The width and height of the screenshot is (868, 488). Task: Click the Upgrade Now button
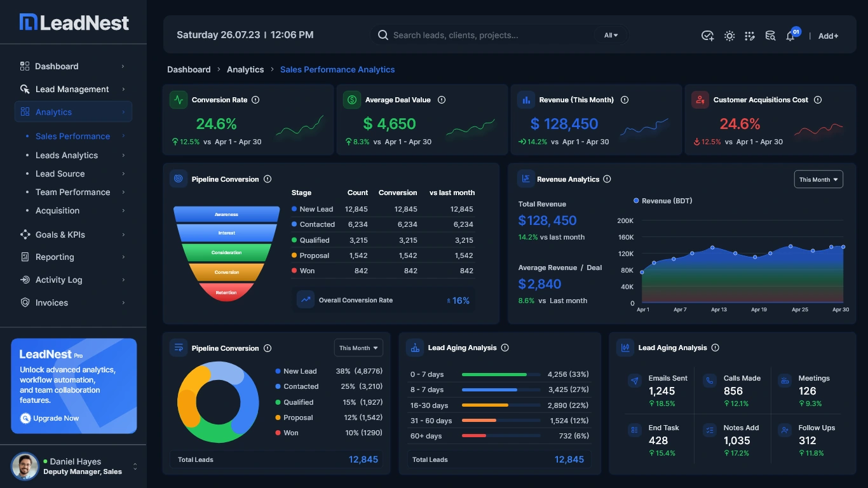click(x=50, y=418)
